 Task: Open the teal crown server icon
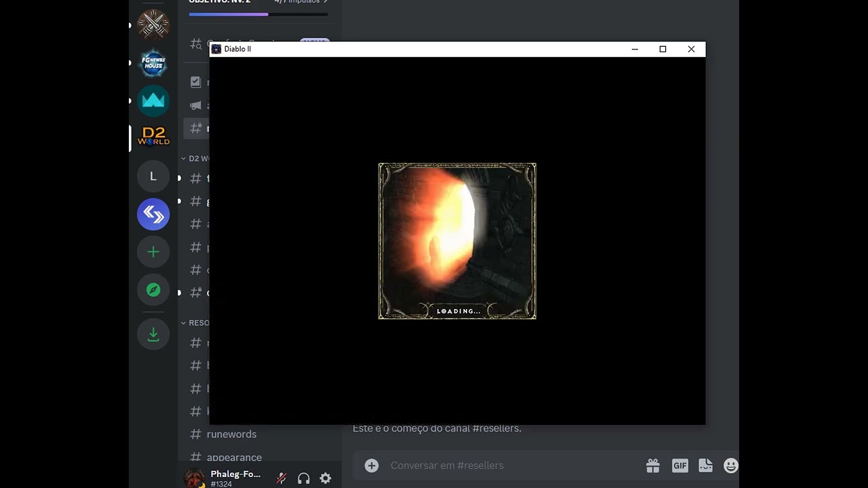153,101
